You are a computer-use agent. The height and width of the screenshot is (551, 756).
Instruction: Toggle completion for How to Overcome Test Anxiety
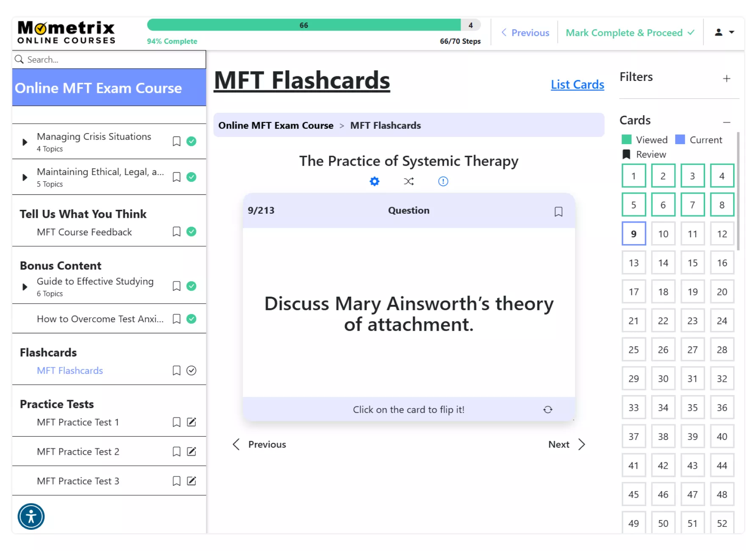(x=192, y=319)
